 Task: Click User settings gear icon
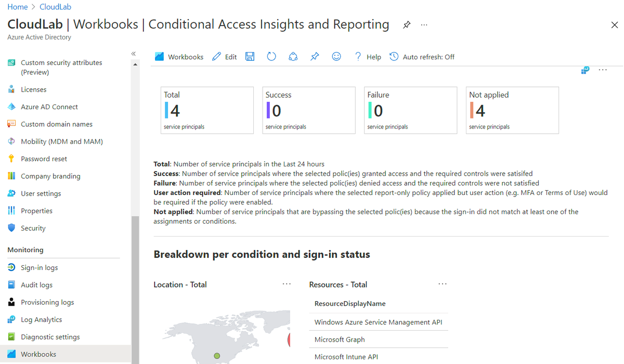tap(11, 193)
